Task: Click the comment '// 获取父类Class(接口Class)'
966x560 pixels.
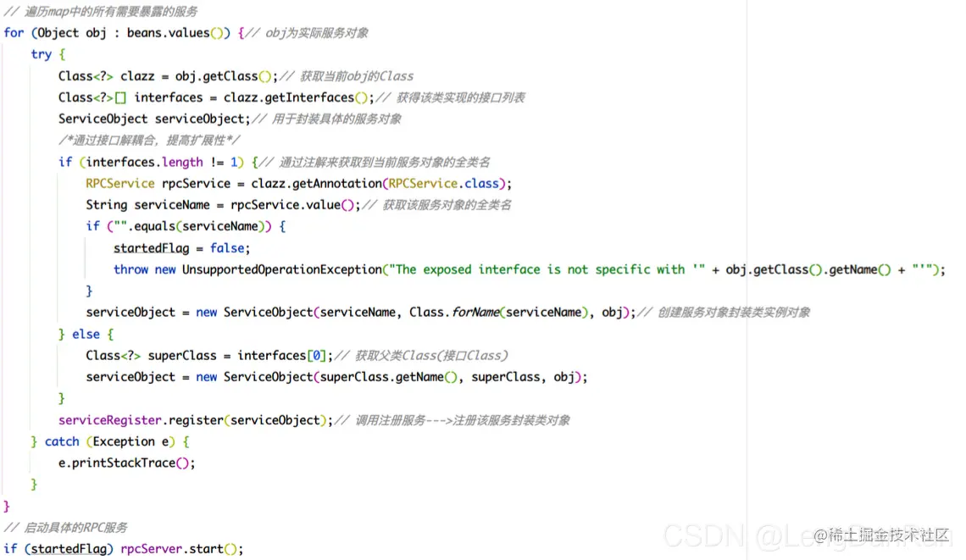Action: click(421, 356)
